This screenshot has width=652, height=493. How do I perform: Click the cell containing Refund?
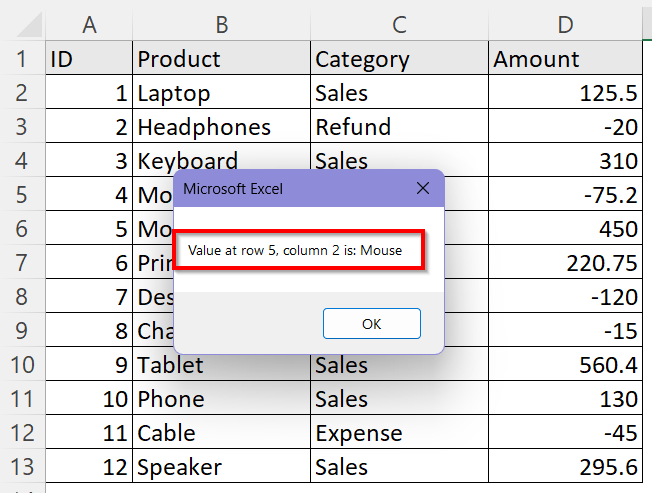399,127
